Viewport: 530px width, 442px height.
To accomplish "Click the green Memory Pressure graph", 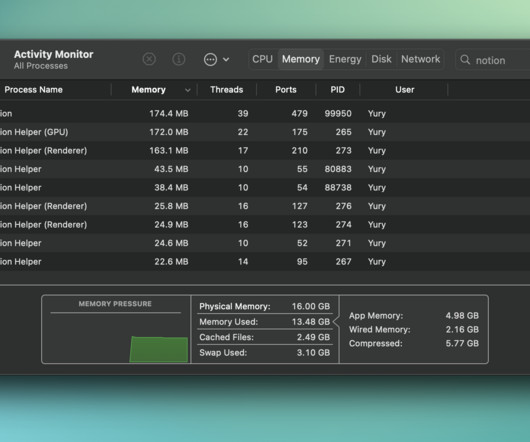I will tap(159, 349).
